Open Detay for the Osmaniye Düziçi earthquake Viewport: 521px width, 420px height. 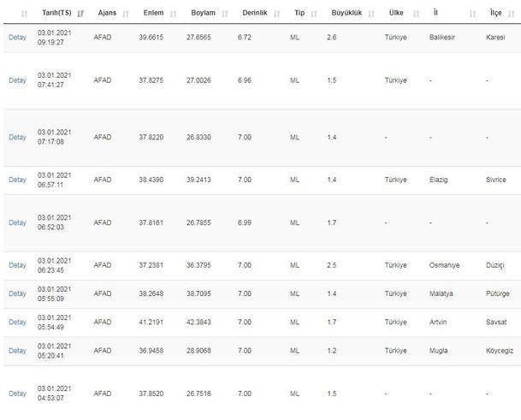pos(17,265)
